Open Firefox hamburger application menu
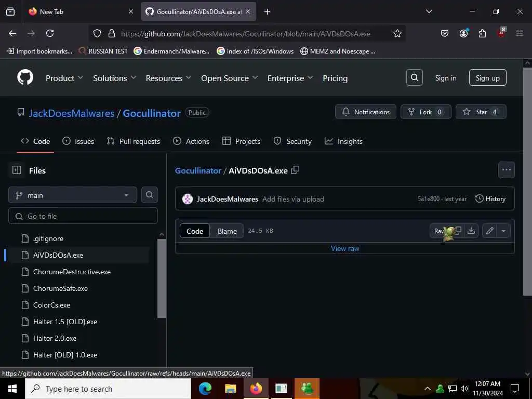This screenshot has height=399, width=532. click(520, 33)
